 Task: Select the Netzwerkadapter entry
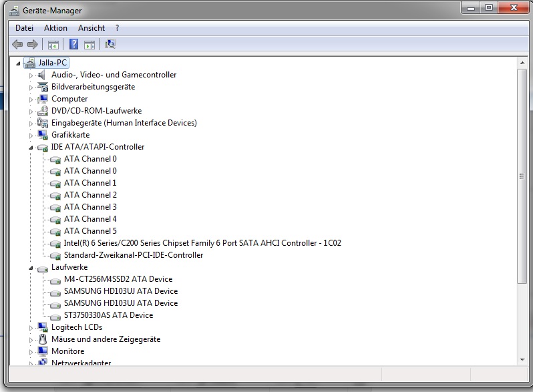point(81,363)
